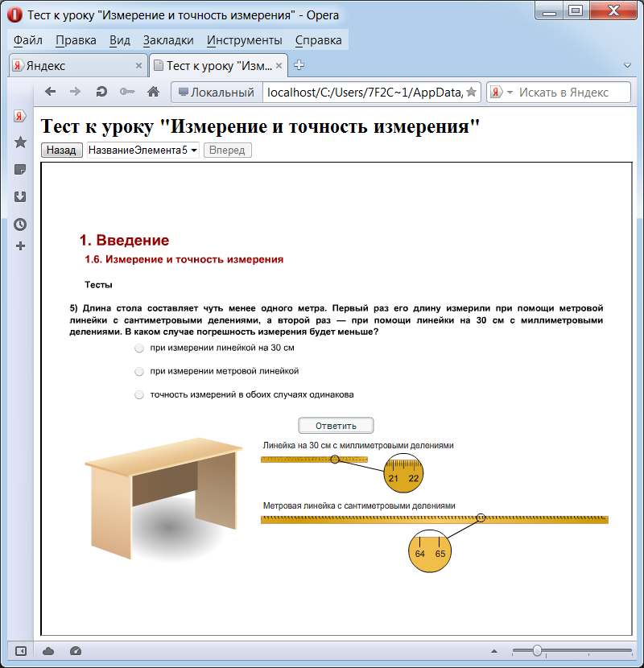Open the Инструменты menu

point(244,40)
